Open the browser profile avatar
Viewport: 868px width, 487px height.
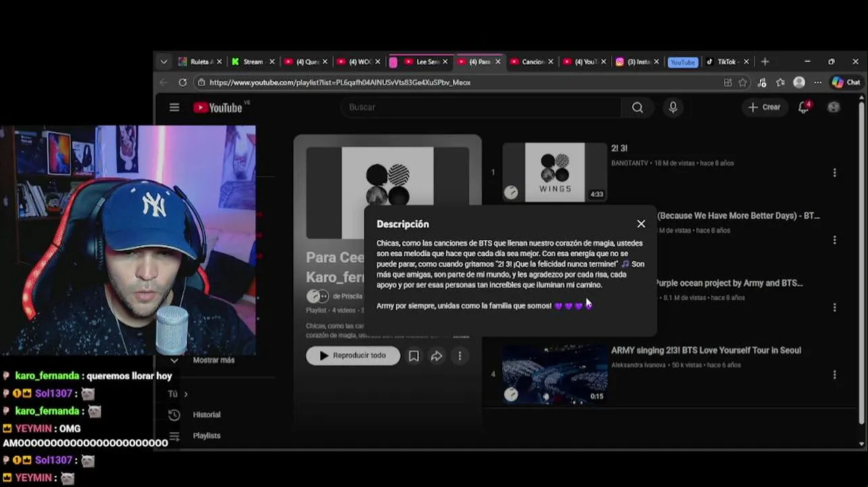pyautogui.click(x=799, y=83)
